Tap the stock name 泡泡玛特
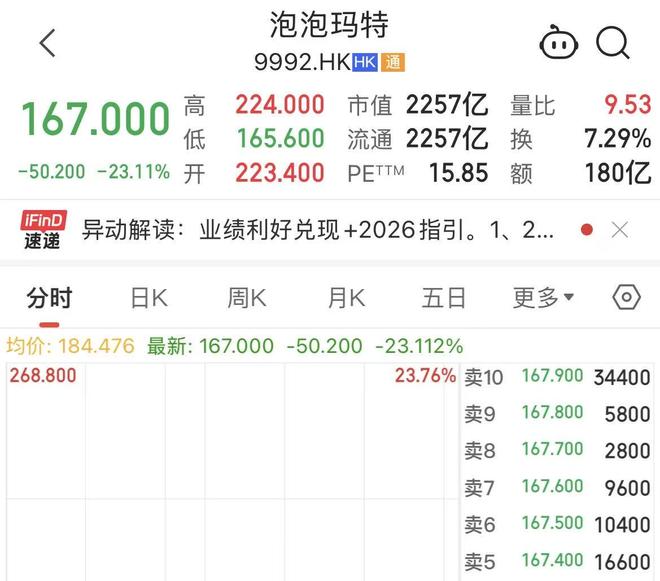This screenshot has width=660, height=581. point(329,25)
